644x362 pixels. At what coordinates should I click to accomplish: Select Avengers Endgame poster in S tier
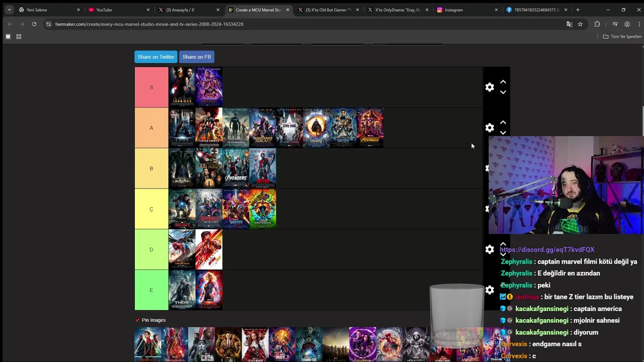click(209, 87)
